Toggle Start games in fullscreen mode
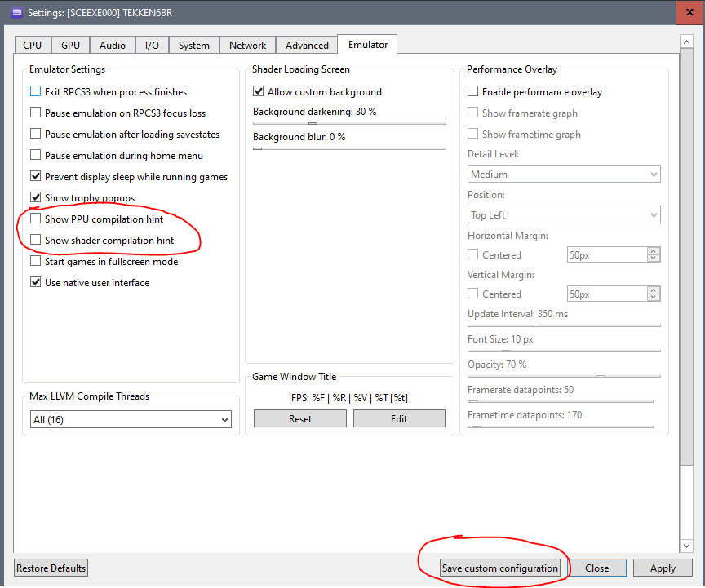This screenshot has height=588, width=705. (36, 262)
